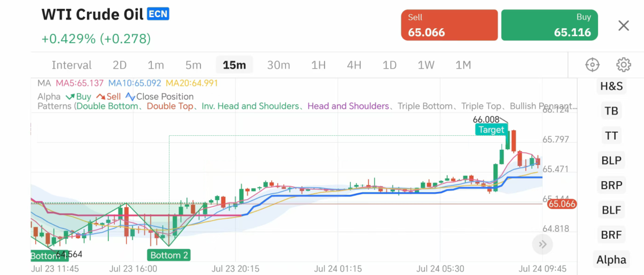Toggle the Alpha indicator button
This screenshot has height=275, width=644.
tap(611, 260)
